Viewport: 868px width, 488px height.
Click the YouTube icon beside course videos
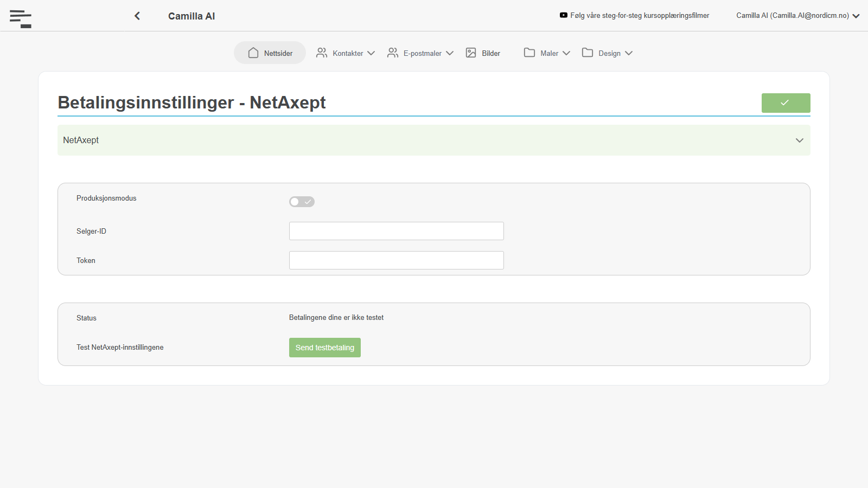click(564, 15)
